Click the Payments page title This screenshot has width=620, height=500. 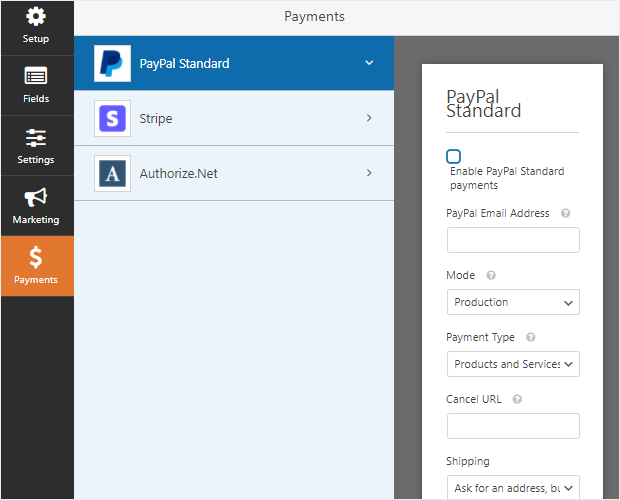(x=314, y=17)
